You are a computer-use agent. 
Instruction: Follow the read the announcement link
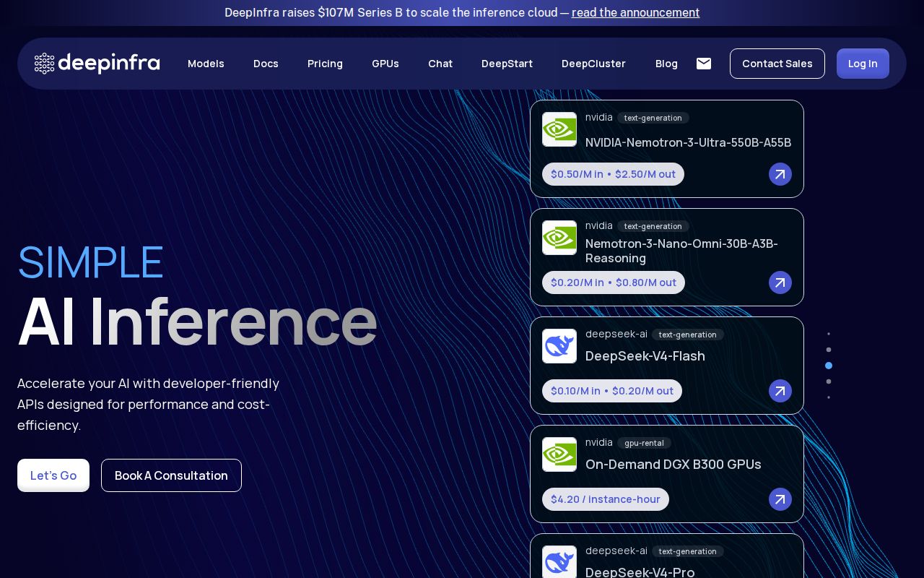[635, 12]
